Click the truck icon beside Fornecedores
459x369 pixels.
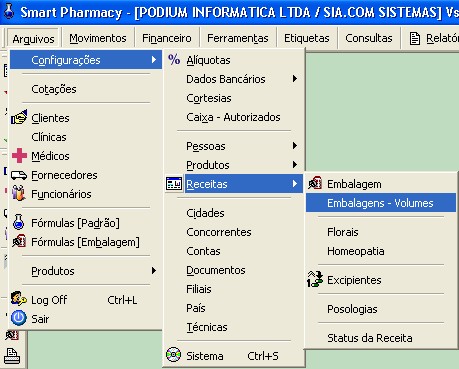coord(19,175)
